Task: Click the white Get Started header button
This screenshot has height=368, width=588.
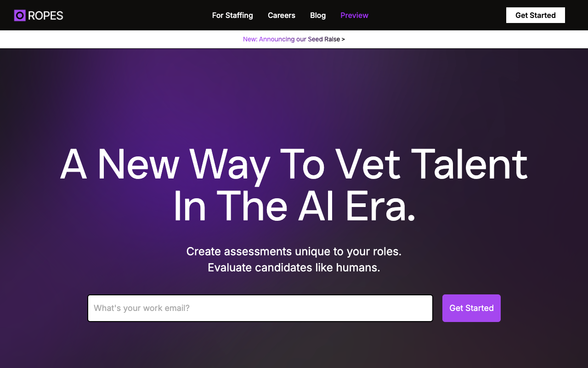Action: point(536,15)
